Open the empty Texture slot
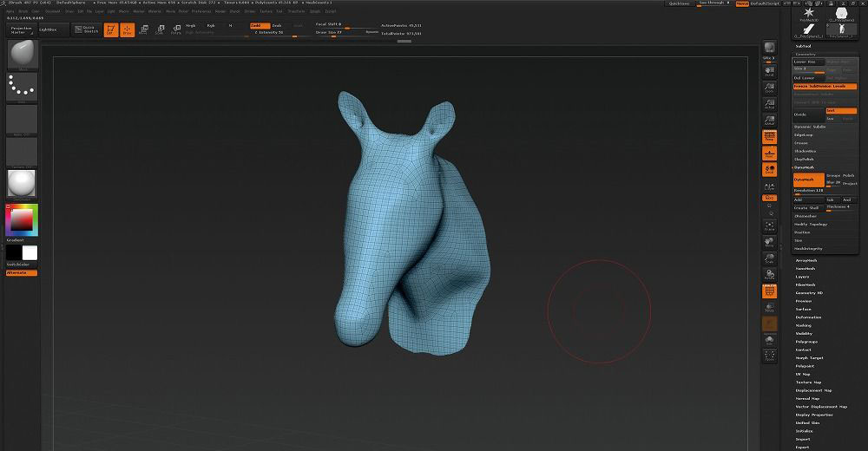 23,152
